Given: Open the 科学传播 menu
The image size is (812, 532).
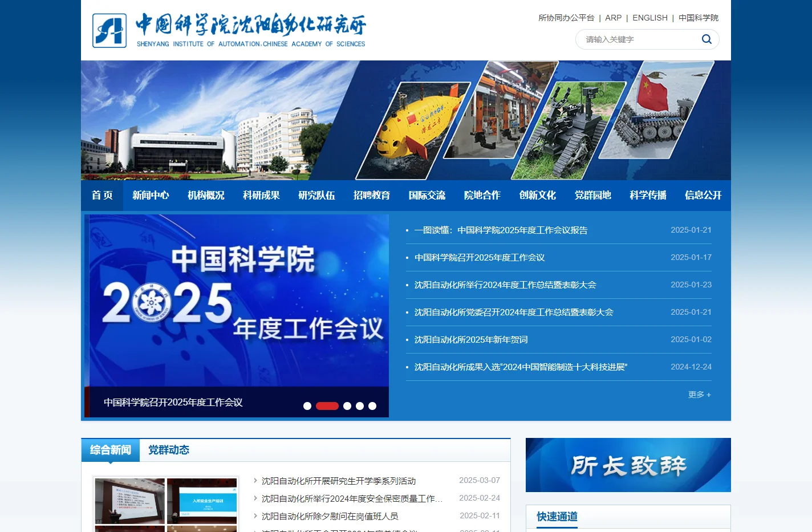Looking at the screenshot, I should (648, 195).
